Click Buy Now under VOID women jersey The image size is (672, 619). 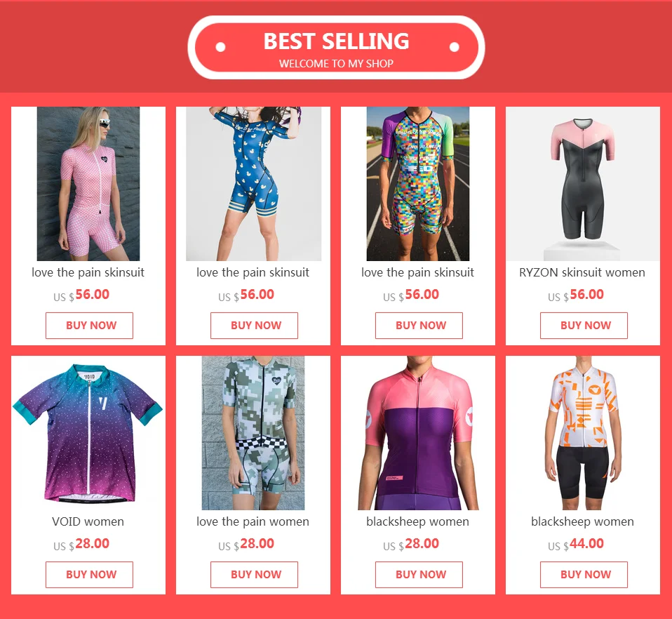coord(89,574)
